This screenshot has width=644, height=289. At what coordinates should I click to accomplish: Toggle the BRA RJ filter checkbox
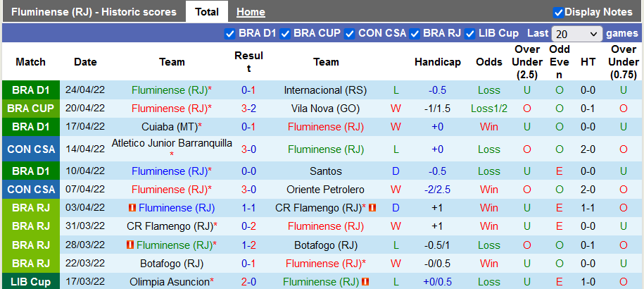pos(415,33)
